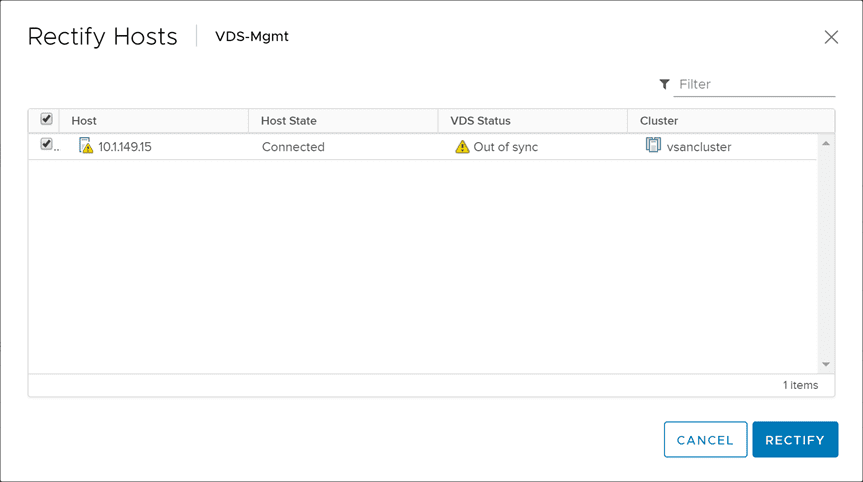Click the Filter text field
This screenshot has height=482, width=863.
pyautogui.click(x=755, y=85)
